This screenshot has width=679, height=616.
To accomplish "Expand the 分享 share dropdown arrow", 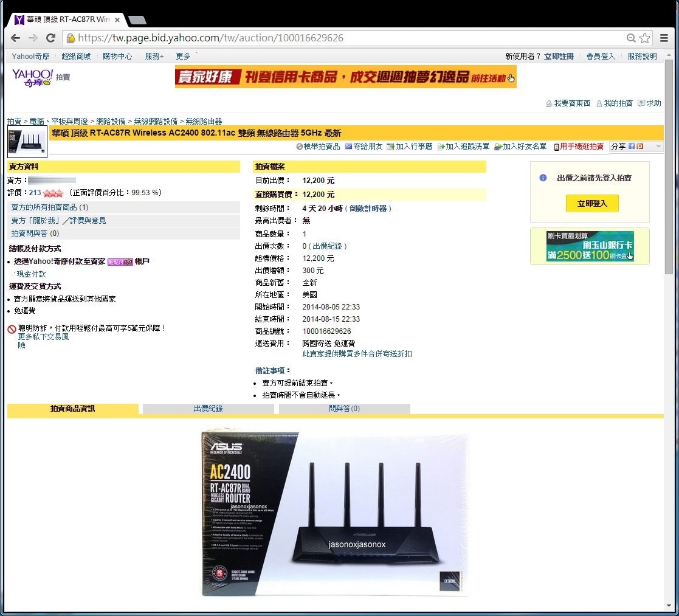I will (x=658, y=147).
